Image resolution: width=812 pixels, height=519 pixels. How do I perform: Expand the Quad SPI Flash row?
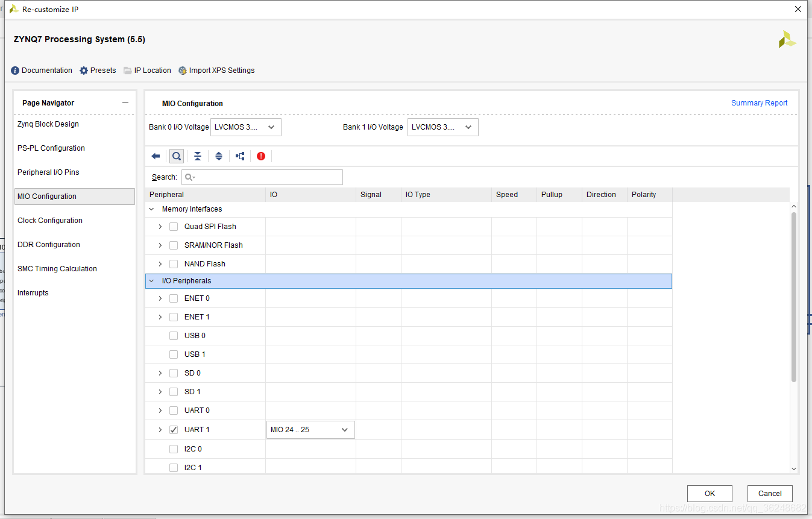(160, 227)
